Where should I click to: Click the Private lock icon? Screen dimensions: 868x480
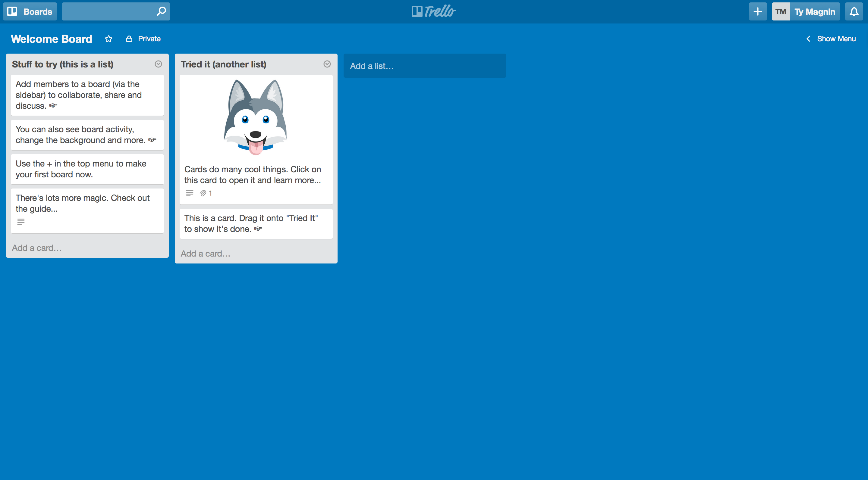coord(129,39)
